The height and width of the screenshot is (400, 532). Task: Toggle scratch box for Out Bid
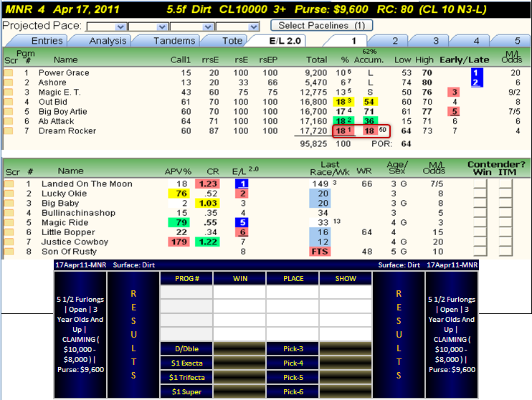9,102
